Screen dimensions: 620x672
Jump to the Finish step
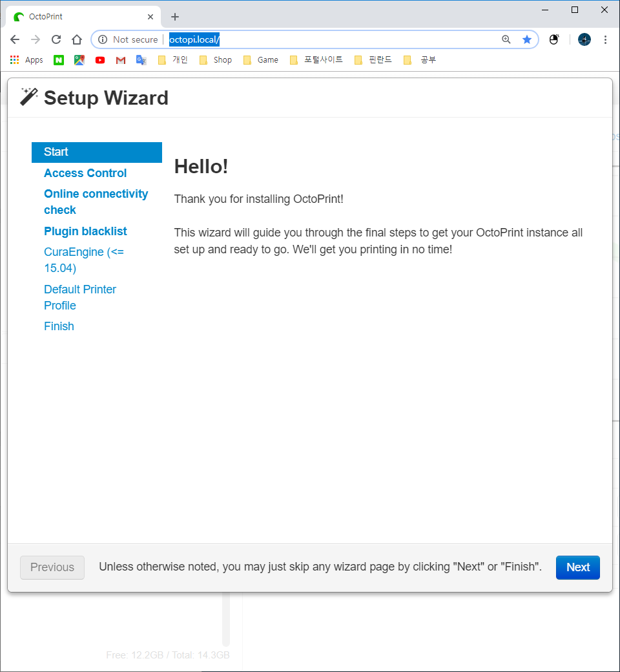click(59, 326)
